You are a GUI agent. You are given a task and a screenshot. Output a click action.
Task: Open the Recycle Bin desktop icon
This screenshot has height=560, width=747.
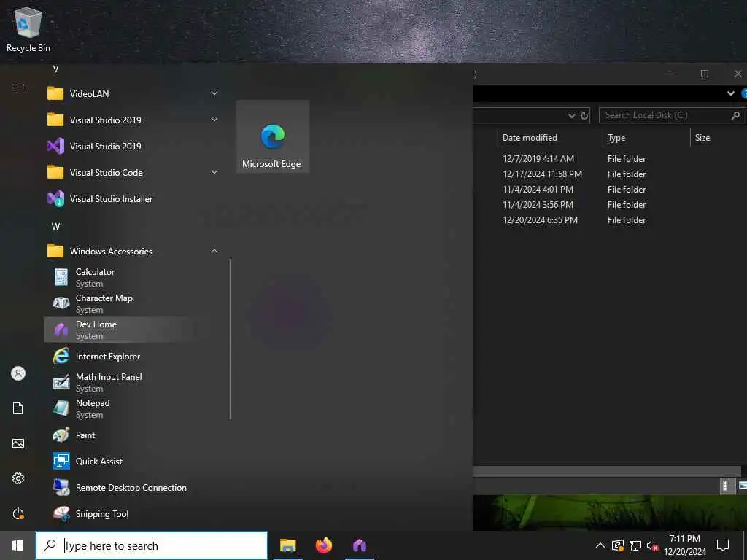coord(28,29)
